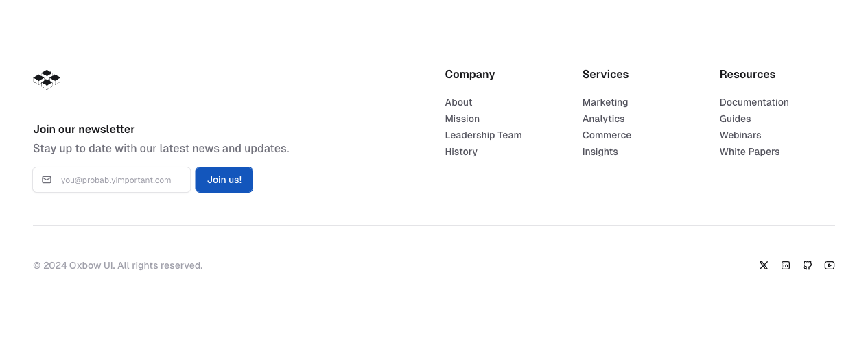Open the Marketing services link
This screenshot has width=868, height=338.
pyautogui.click(x=605, y=102)
